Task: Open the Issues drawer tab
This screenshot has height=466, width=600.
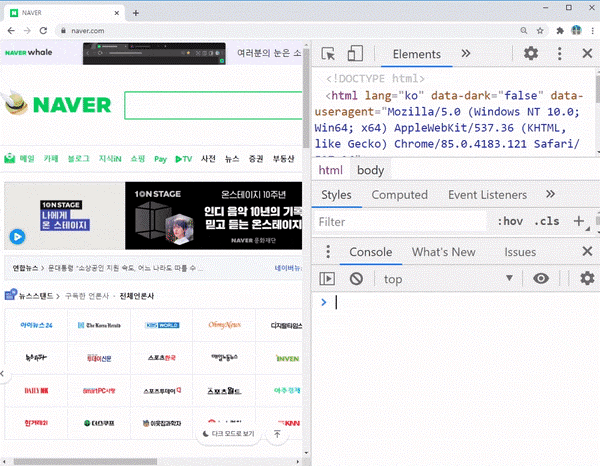Action: pos(520,252)
